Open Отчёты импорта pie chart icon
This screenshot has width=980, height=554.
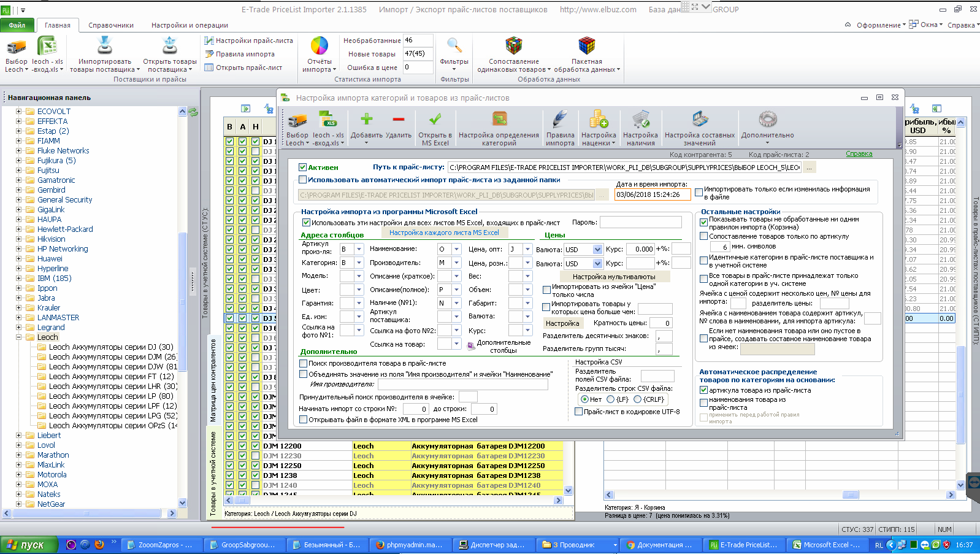tap(319, 46)
